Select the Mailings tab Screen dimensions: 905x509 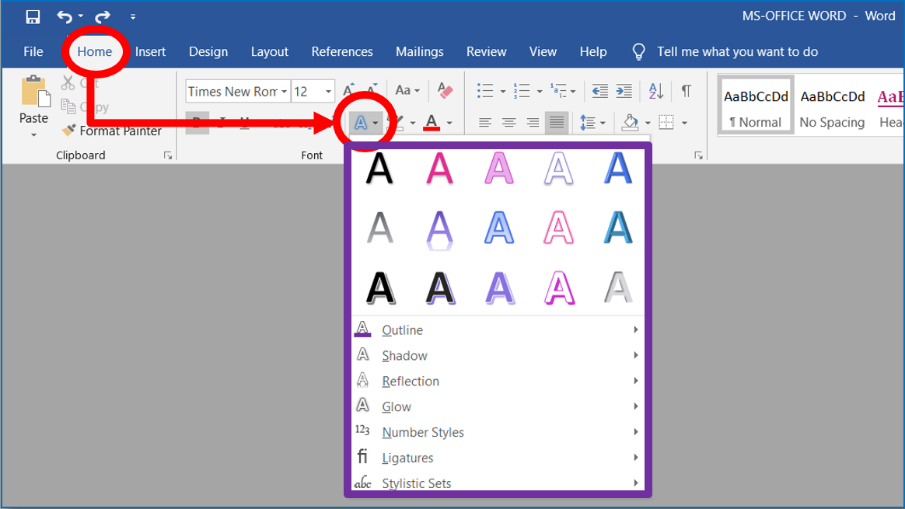click(420, 51)
